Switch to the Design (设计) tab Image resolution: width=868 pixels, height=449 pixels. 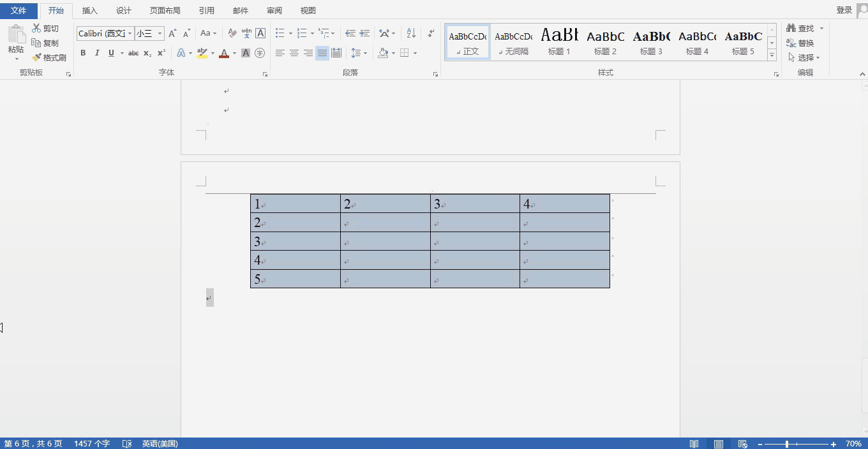pyautogui.click(x=124, y=10)
